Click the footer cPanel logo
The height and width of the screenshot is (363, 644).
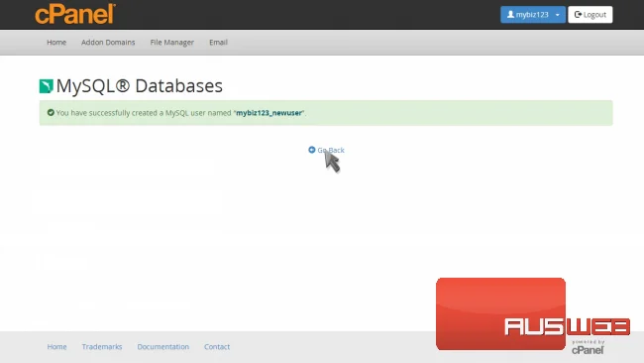pos(588,349)
